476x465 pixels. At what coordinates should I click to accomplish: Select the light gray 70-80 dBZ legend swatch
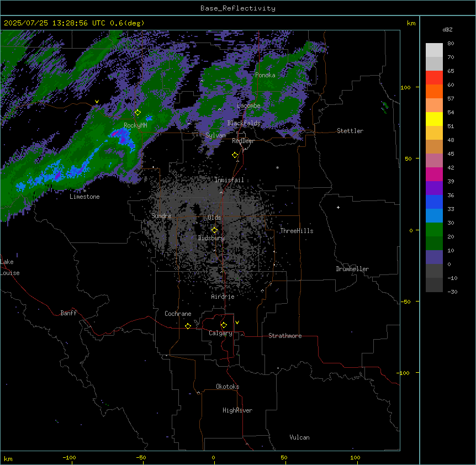[434, 50]
